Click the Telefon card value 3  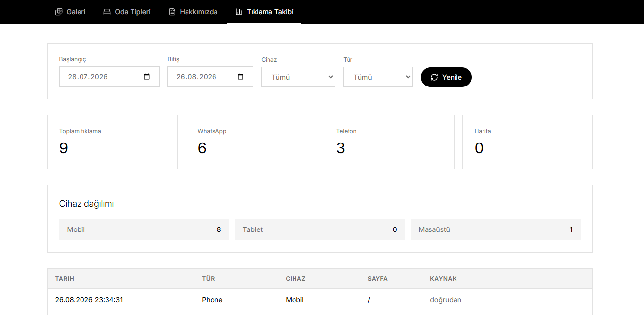pyautogui.click(x=341, y=148)
